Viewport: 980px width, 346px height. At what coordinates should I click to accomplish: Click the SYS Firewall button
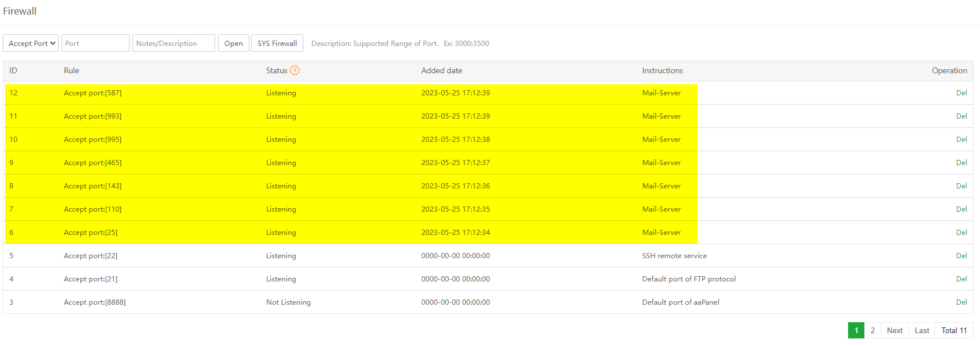(277, 43)
